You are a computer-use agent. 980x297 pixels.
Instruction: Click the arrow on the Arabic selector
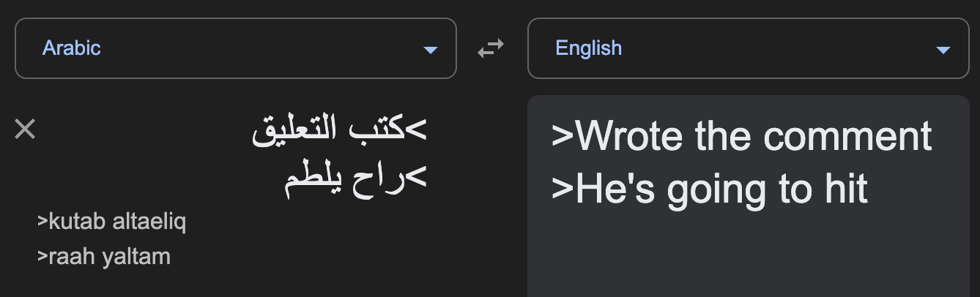[431, 50]
